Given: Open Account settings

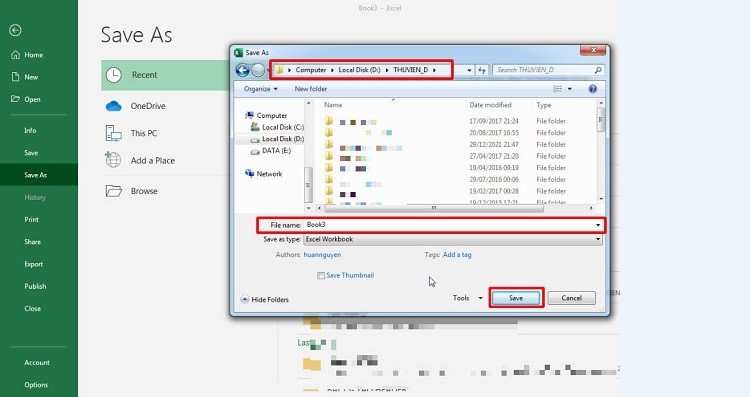Looking at the screenshot, I should [x=37, y=363].
